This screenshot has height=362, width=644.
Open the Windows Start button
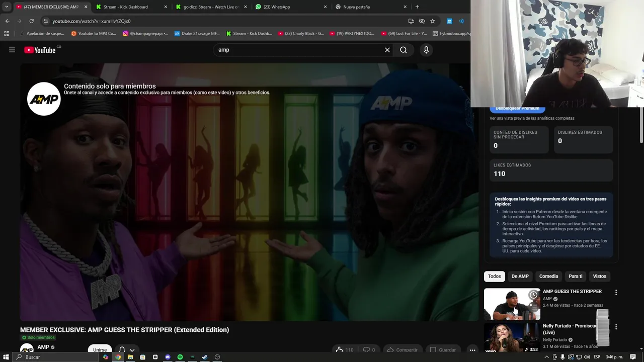pos(6,357)
